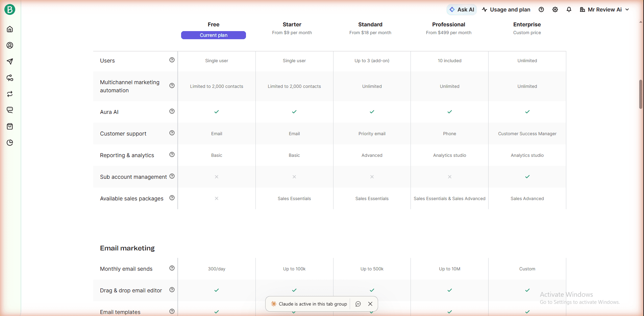Expand the Mr Review Ai account dropdown
This screenshot has height=316, width=644.
coord(604,9)
